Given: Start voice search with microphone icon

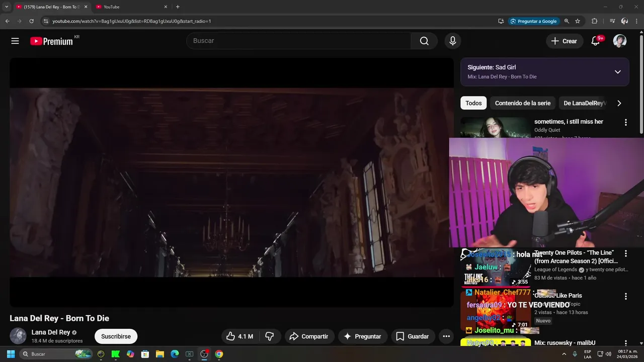Looking at the screenshot, I should pos(453,41).
